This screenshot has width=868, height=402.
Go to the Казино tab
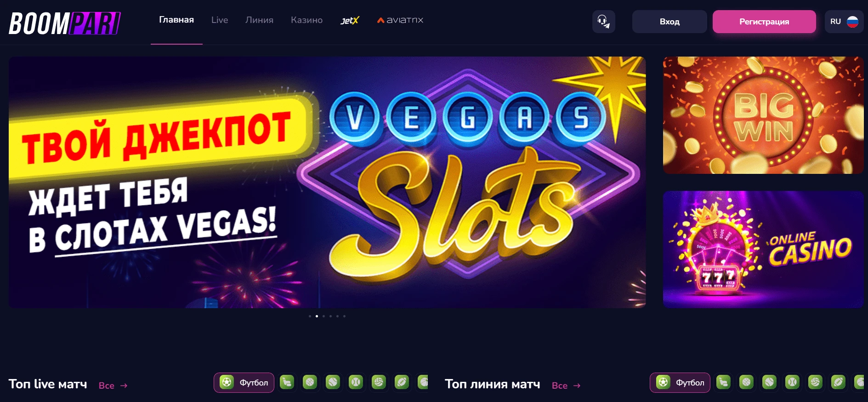tap(306, 20)
